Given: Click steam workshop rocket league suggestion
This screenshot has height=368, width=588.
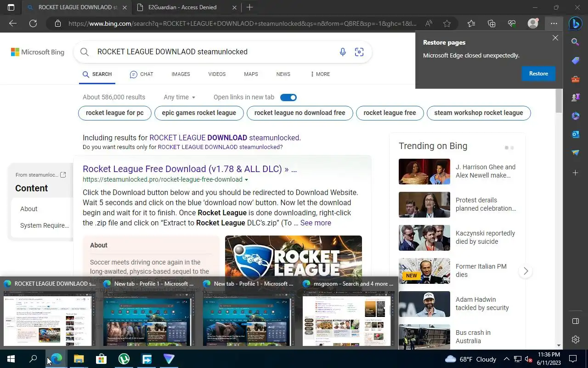Looking at the screenshot, I should click(479, 113).
